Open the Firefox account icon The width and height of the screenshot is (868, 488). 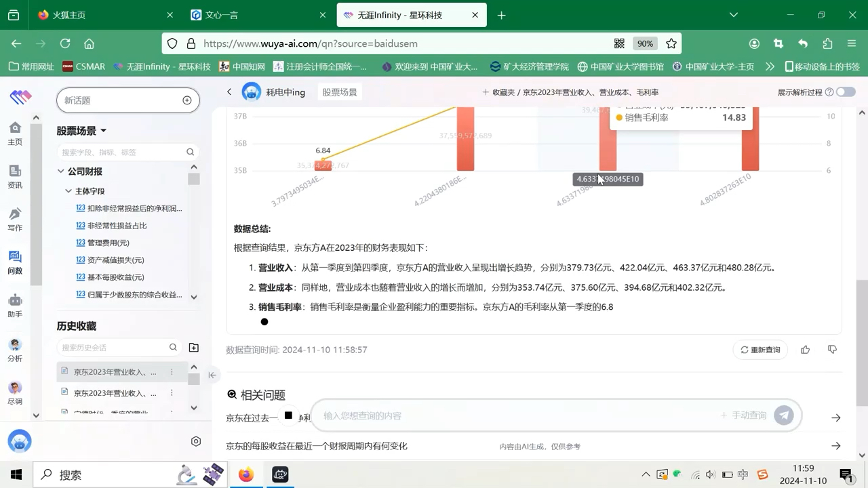pos(754,43)
